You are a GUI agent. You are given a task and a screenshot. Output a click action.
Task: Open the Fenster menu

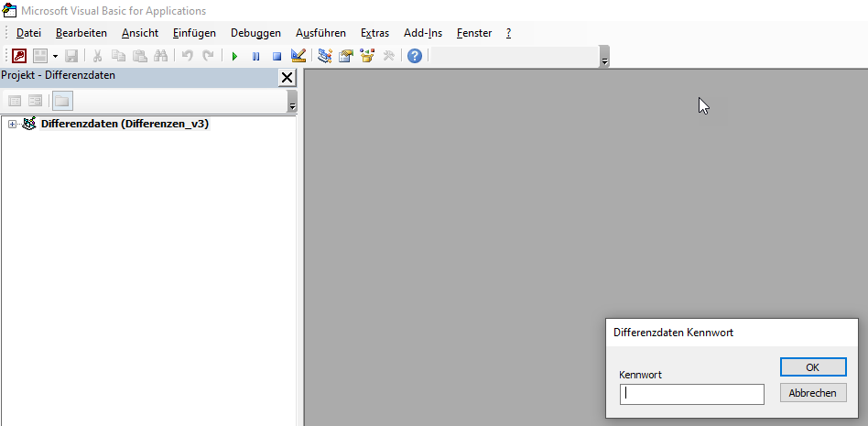474,33
